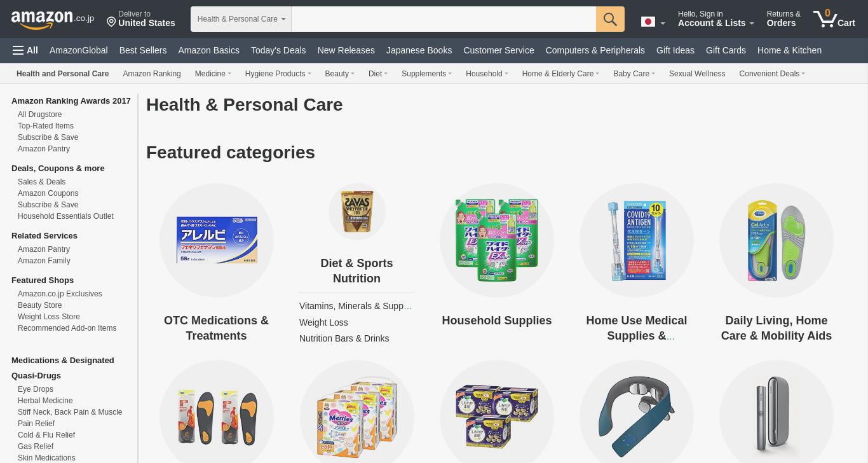The image size is (868, 463).
Task: Select the Japan flag language selector
Action: (653, 22)
